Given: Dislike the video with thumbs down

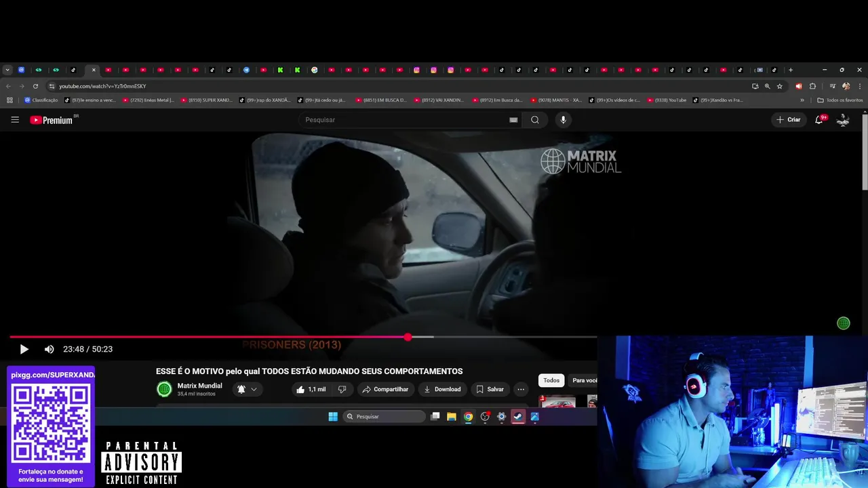Looking at the screenshot, I should pyautogui.click(x=342, y=389).
